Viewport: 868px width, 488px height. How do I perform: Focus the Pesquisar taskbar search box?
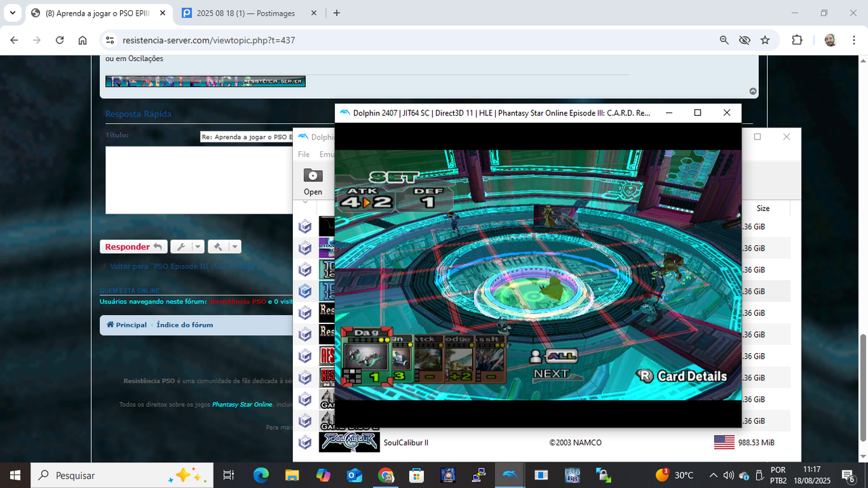click(x=122, y=475)
